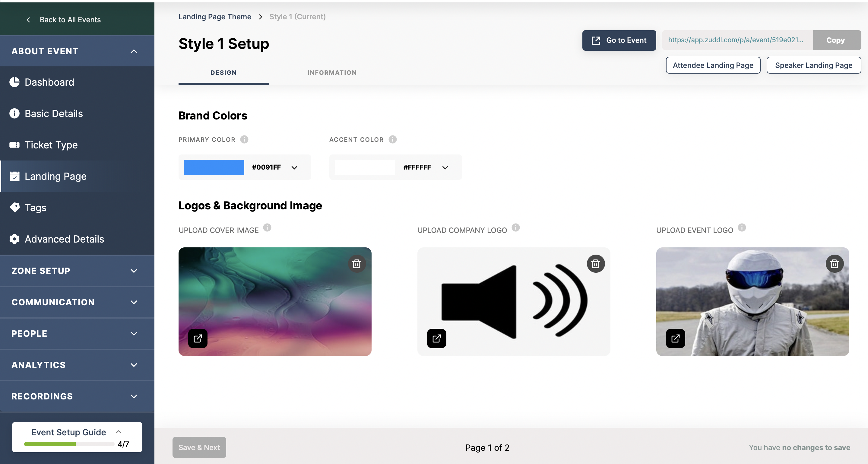Delete the company logo image
Screen dimensions: 868x464
coord(595,263)
